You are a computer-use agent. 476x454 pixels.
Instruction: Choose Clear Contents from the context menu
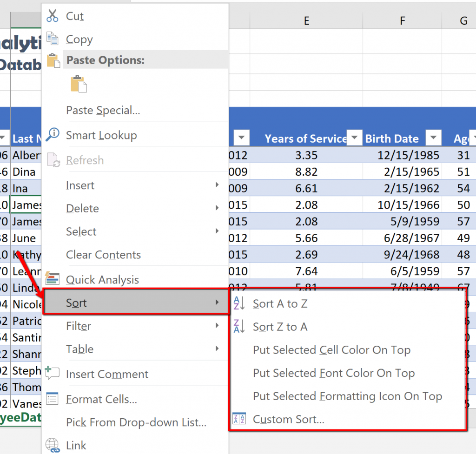tap(103, 255)
